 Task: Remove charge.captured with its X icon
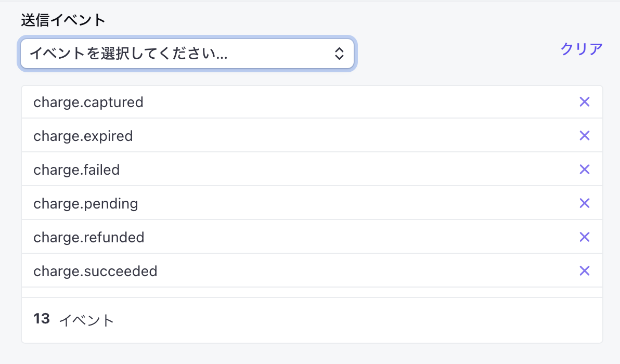pos(584,102)
